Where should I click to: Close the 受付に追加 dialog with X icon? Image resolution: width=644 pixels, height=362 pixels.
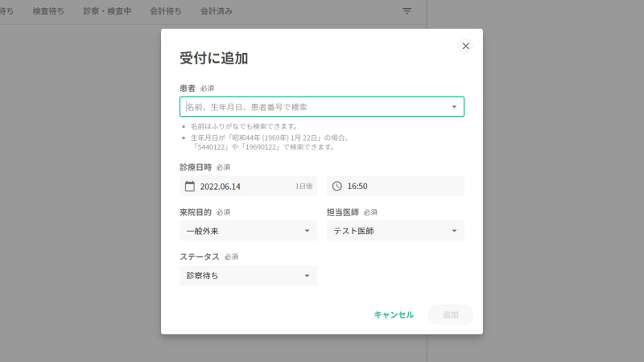pyautogui.click(x=465, y=46)
